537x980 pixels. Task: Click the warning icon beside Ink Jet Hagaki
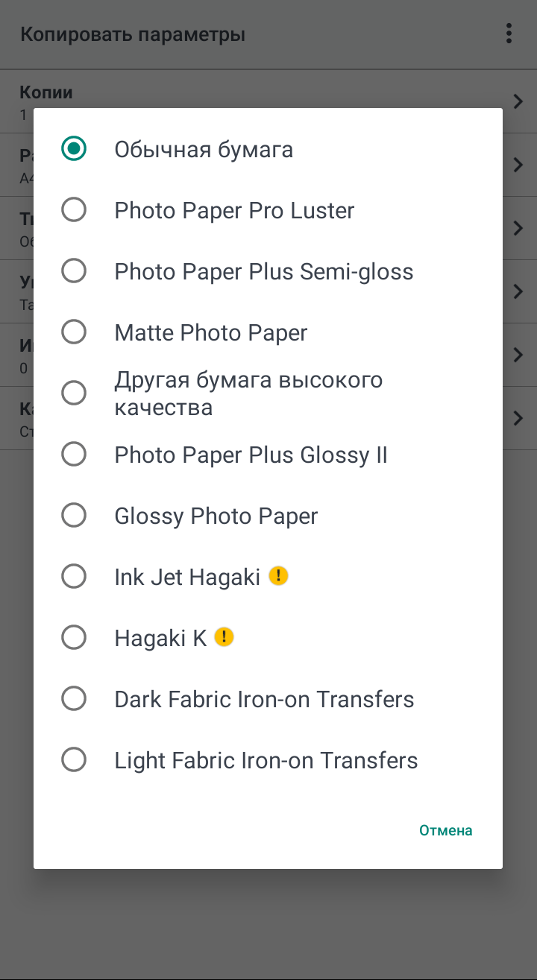278,575
